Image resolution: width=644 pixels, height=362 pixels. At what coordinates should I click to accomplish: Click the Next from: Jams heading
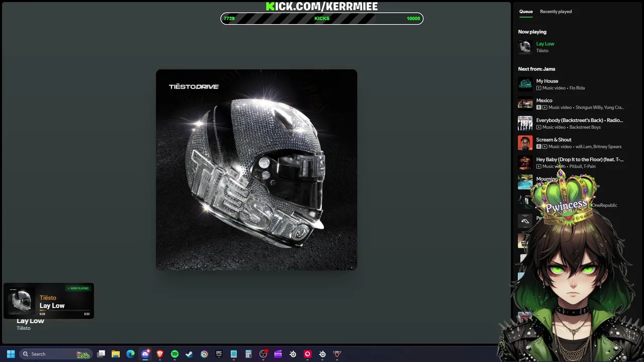(536, 69)
